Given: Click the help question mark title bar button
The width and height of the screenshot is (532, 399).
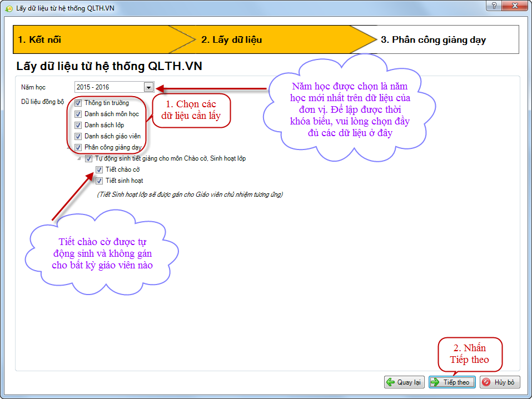Looking at the screenshot, I should (494, 6).
